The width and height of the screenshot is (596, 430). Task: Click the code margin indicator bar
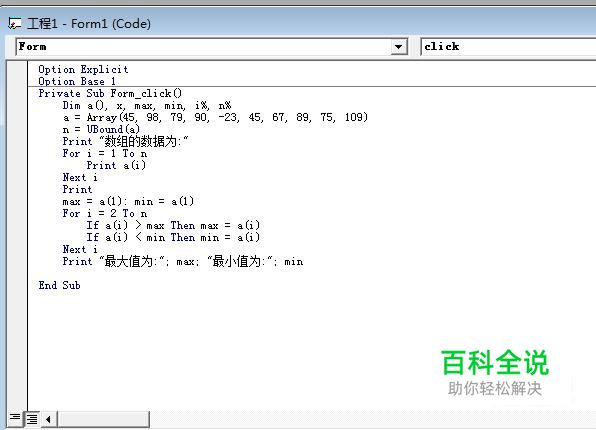click(17, 236)
